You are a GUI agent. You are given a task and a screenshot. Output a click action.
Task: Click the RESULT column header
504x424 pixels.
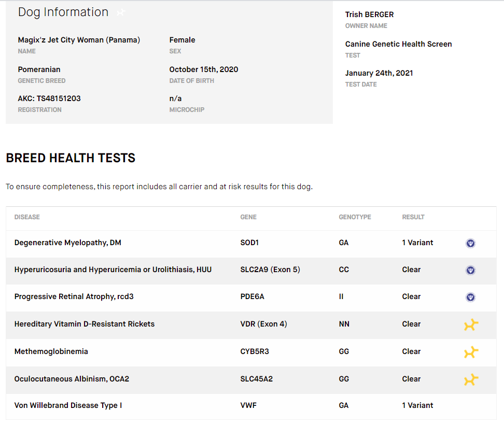(x=413, y=217)
